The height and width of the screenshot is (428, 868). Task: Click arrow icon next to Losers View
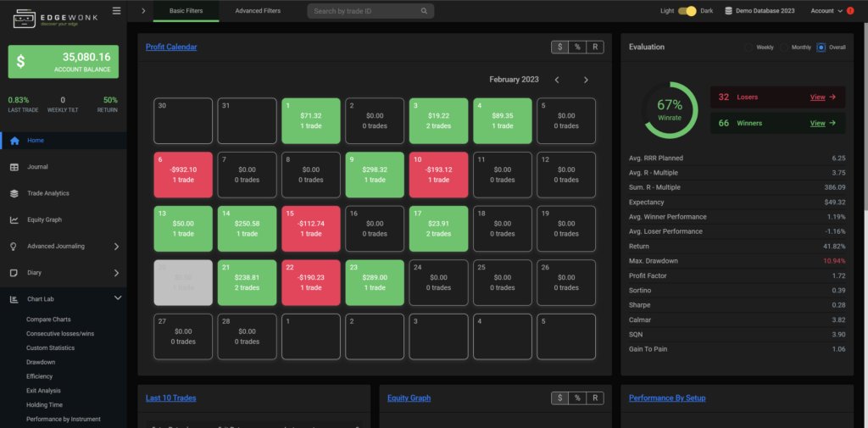(832, 97)
